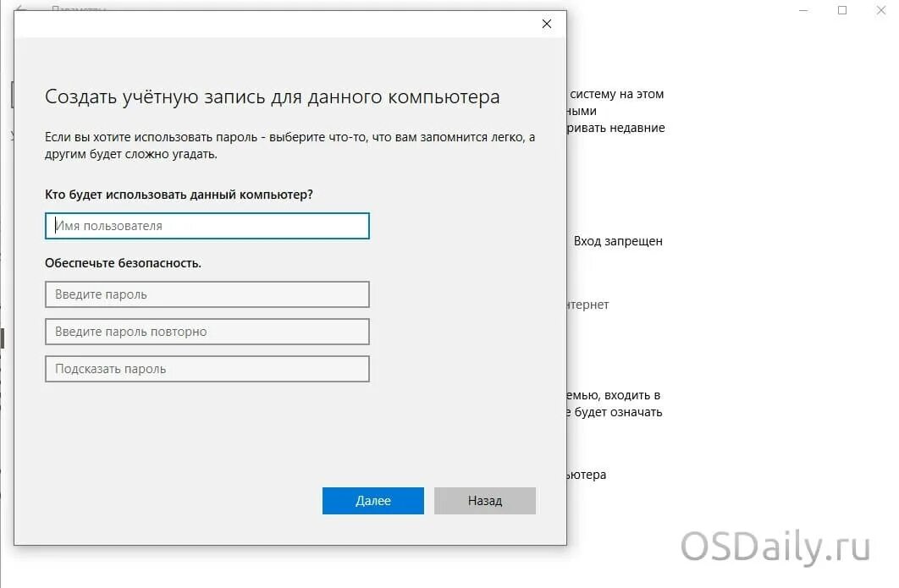Click the 'Кто будет использовать данный компьютер?' label
Viewport: 899px width, 588px height.
coord(179,195)
